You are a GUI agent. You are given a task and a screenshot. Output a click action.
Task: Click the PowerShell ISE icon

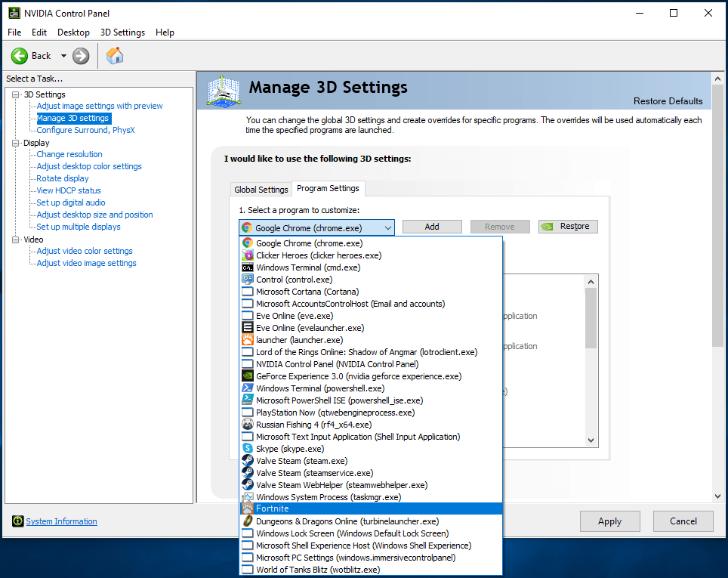pyautogui.click(x=248, y=400)
